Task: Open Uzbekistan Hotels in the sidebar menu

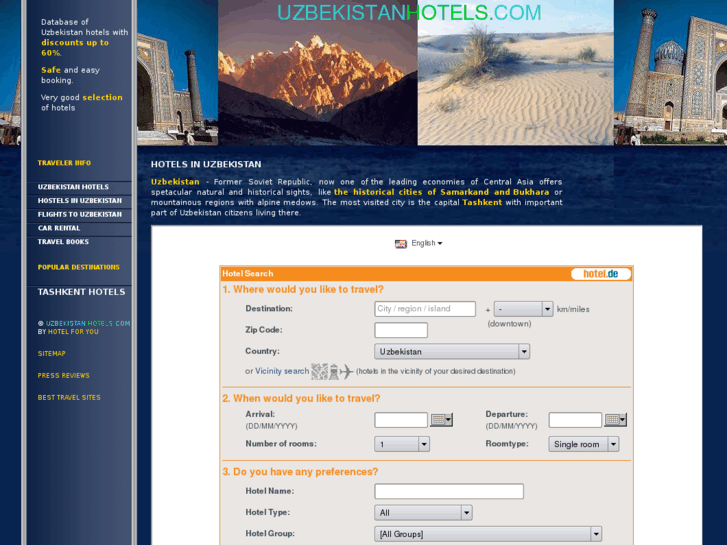Action: [x=73, y=187]
